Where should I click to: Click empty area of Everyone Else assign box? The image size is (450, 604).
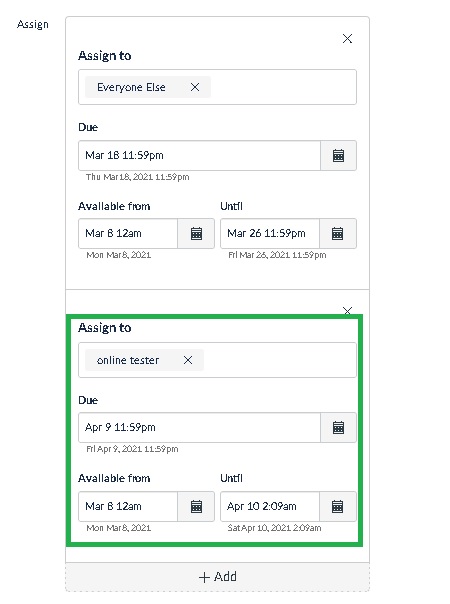(x=283, y=87)
